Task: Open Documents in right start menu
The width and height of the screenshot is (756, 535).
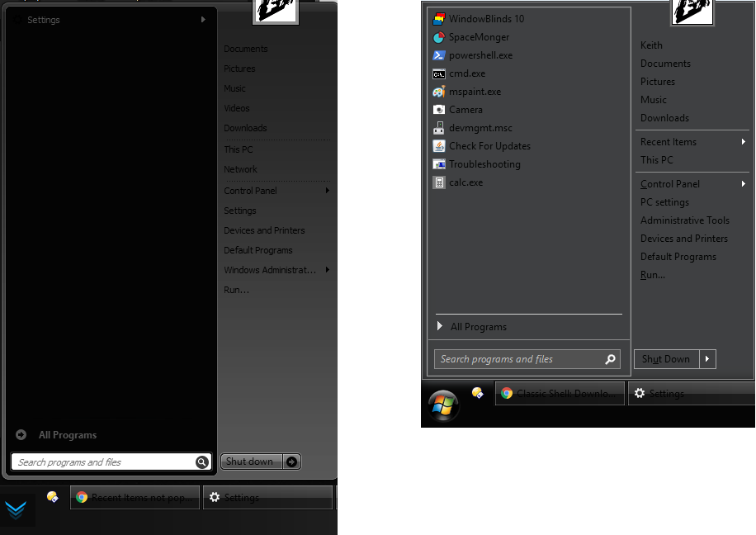Action: tap(665, 64)
